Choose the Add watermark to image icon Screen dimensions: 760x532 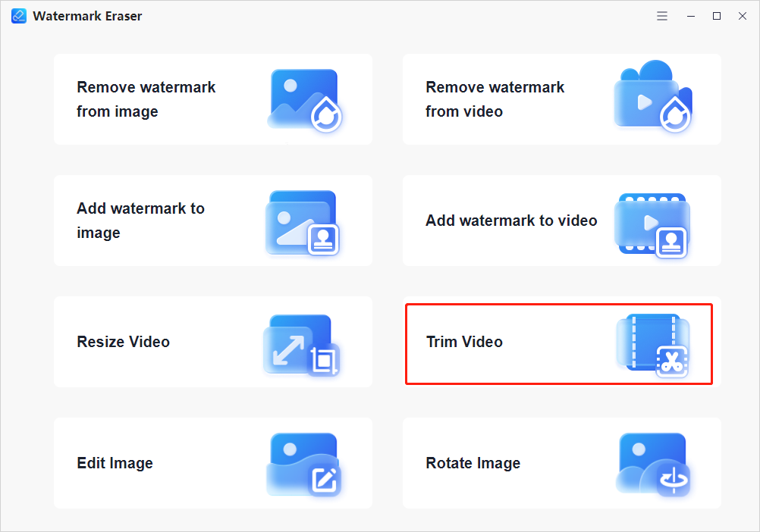(303, 223)
